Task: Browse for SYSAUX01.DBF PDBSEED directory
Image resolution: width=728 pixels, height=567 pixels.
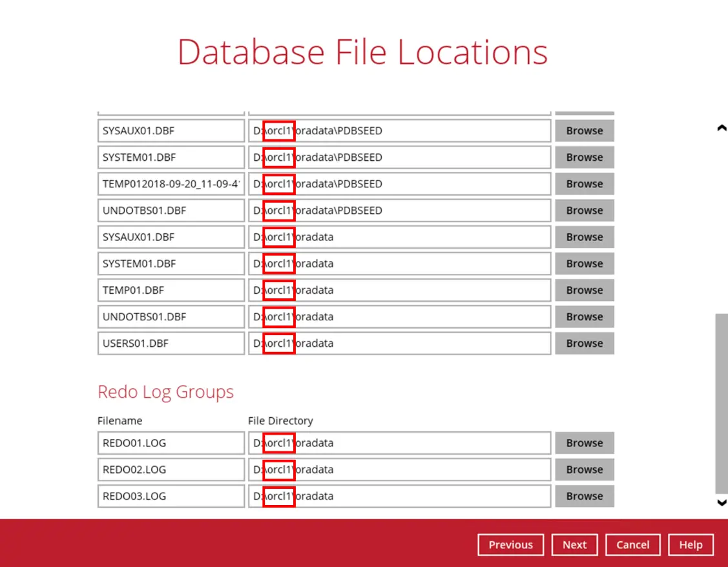Action: 583,130
